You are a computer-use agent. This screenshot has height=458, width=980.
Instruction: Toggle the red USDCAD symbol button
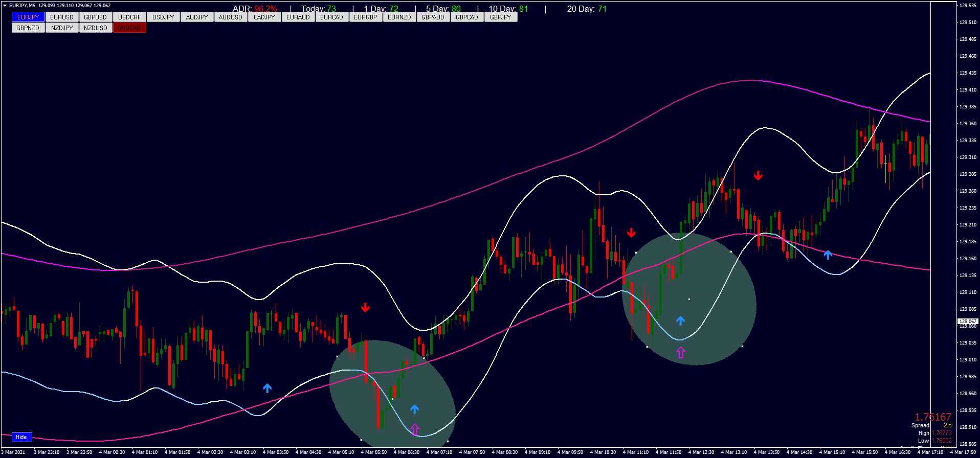129,28
